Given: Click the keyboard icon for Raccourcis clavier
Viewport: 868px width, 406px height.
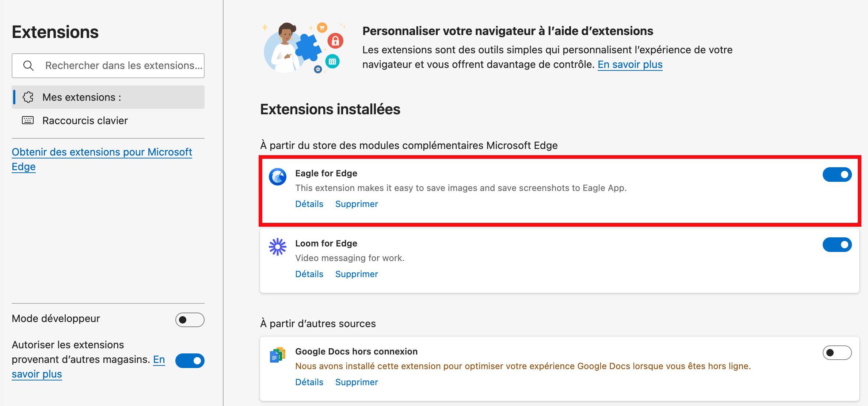Looking at the screenshot, I should coord(28,120).
